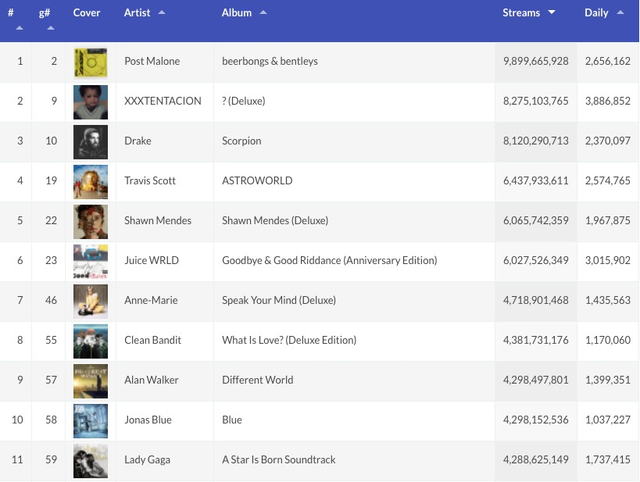Select g# value 46 in Anne-Marie row

click(x=51, y=300)
